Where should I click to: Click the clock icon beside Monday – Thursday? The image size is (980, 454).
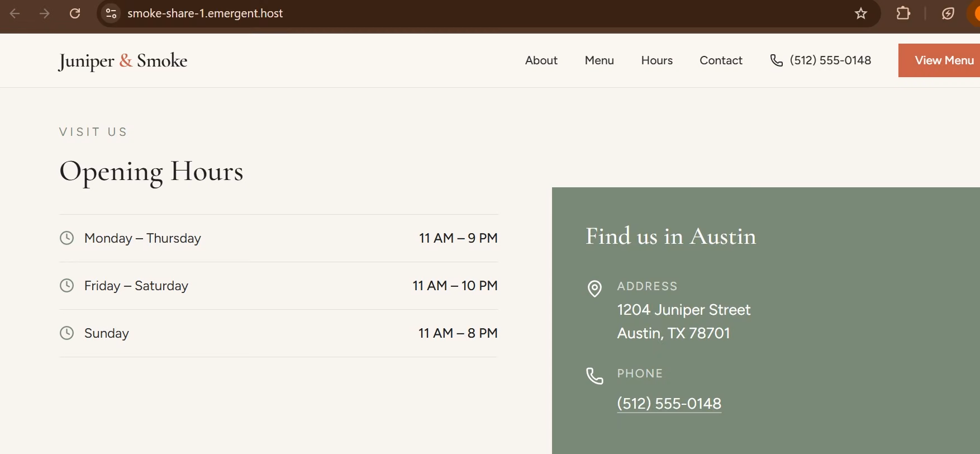point(66,238)
